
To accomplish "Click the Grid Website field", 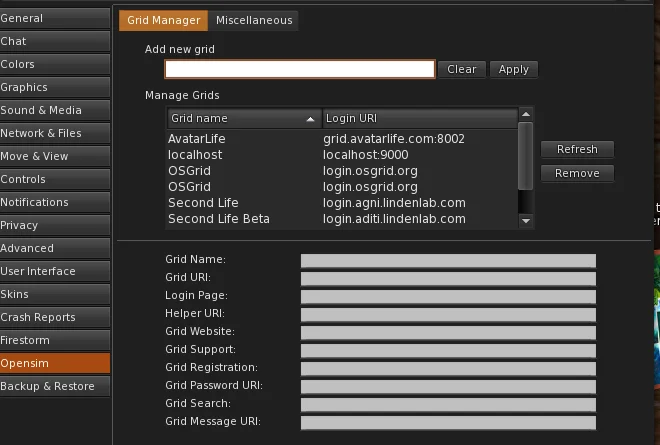I will pos(448,333).
